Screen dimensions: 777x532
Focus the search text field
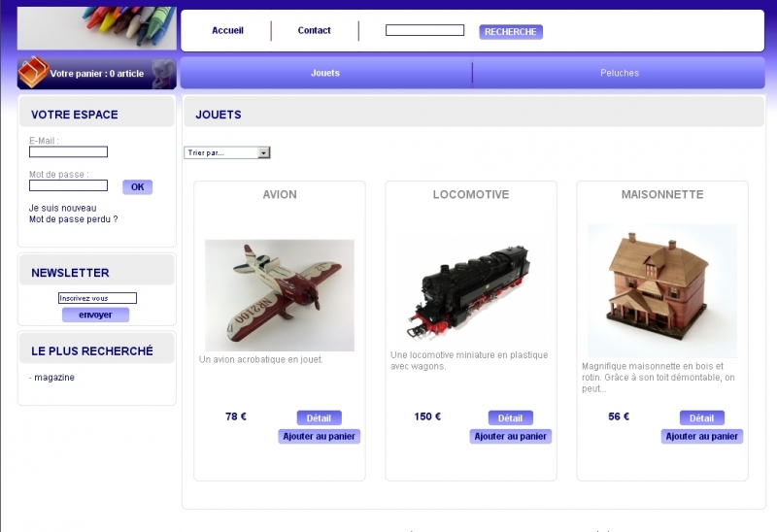tap(424, 30)
